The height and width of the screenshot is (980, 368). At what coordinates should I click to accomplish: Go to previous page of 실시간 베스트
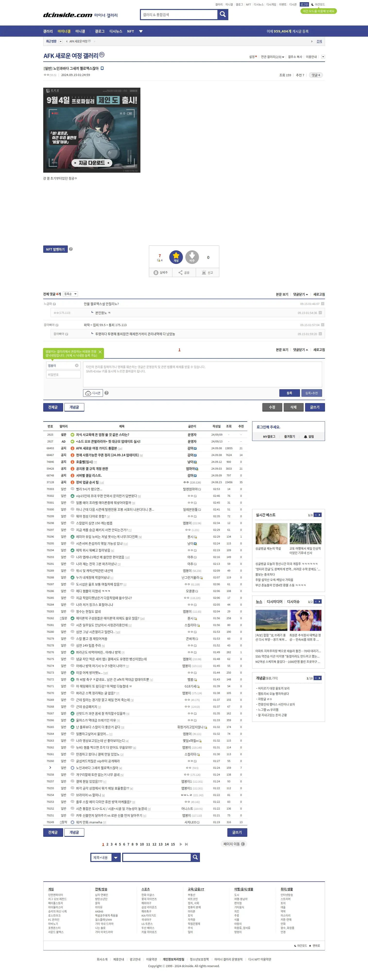316,515
